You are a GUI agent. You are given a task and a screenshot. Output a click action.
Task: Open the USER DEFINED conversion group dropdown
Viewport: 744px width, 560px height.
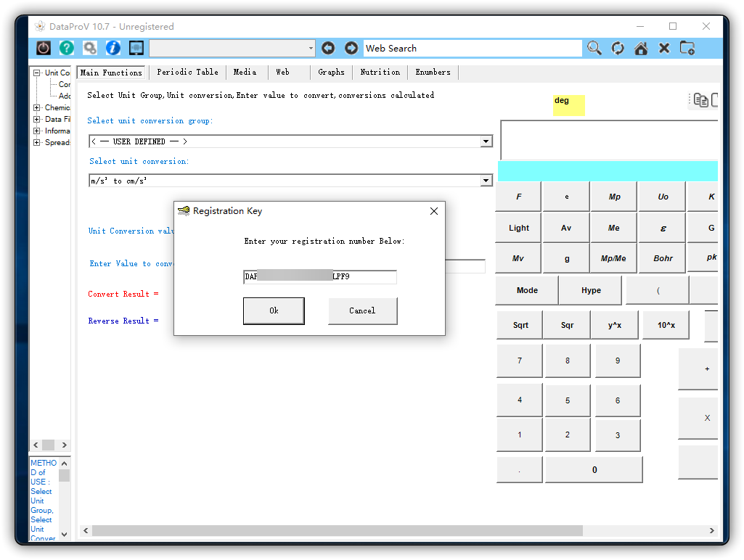click(486, 141)
